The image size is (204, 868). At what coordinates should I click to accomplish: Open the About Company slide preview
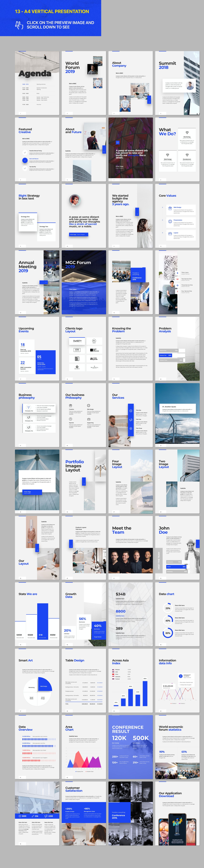coord(131,83)
